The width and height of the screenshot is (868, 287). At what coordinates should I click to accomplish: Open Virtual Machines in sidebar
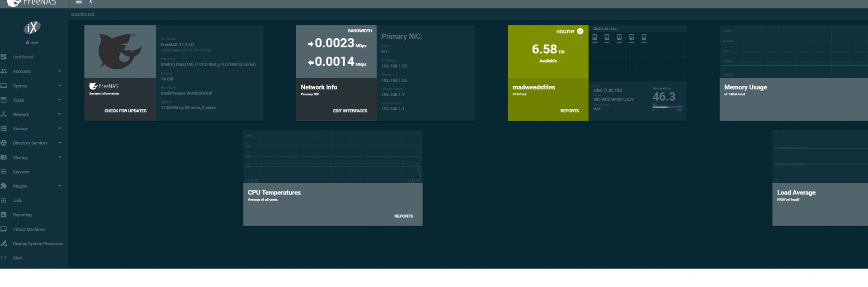pyautogui.click(x=34, y=229)
